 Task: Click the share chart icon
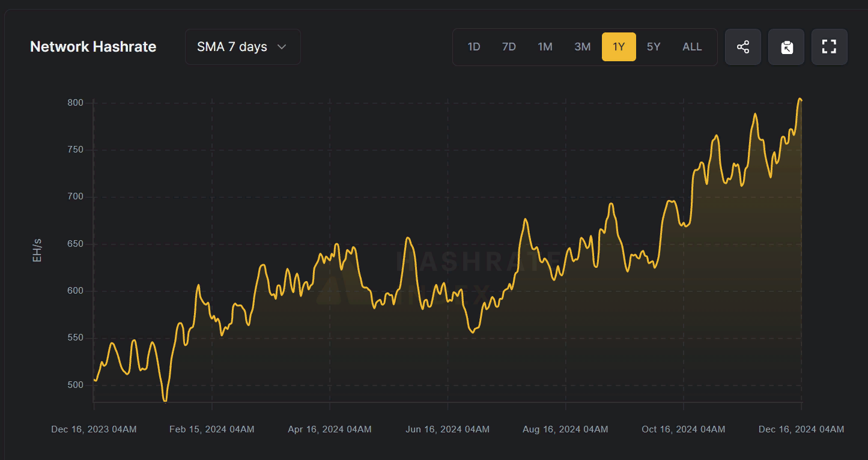743,47
